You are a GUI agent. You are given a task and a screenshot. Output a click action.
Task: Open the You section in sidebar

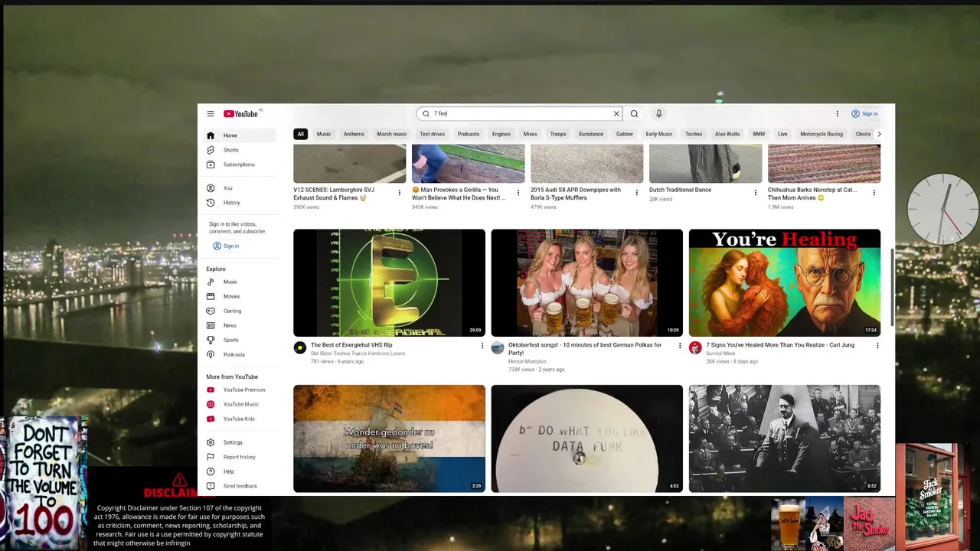240,188
